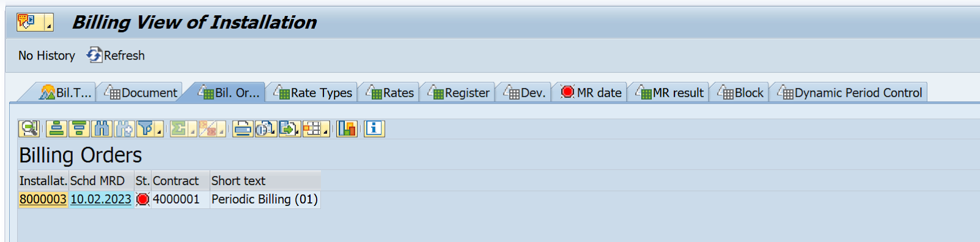Click the Find Next binoculars-plus icon

[x=124, y=129]
